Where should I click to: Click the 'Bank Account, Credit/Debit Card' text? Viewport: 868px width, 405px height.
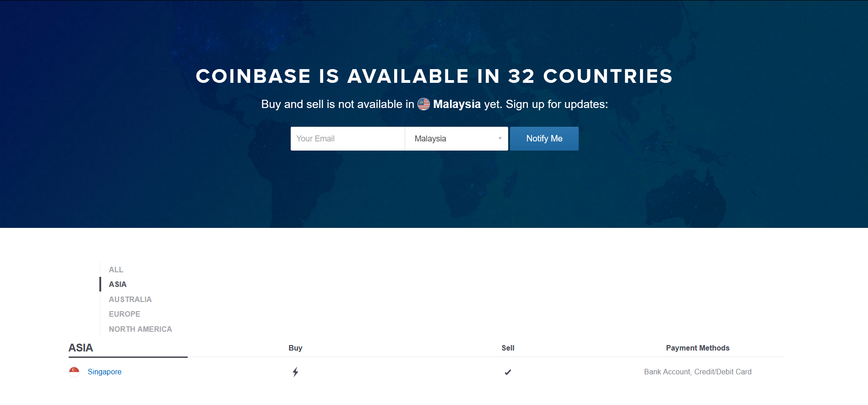coord(698,372)
